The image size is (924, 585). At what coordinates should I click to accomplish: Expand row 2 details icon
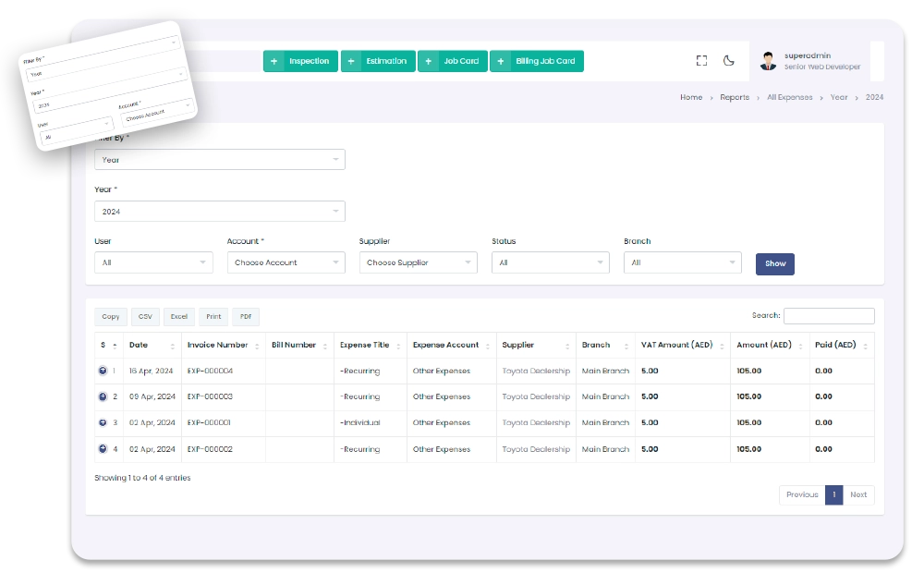click(102, 396)
